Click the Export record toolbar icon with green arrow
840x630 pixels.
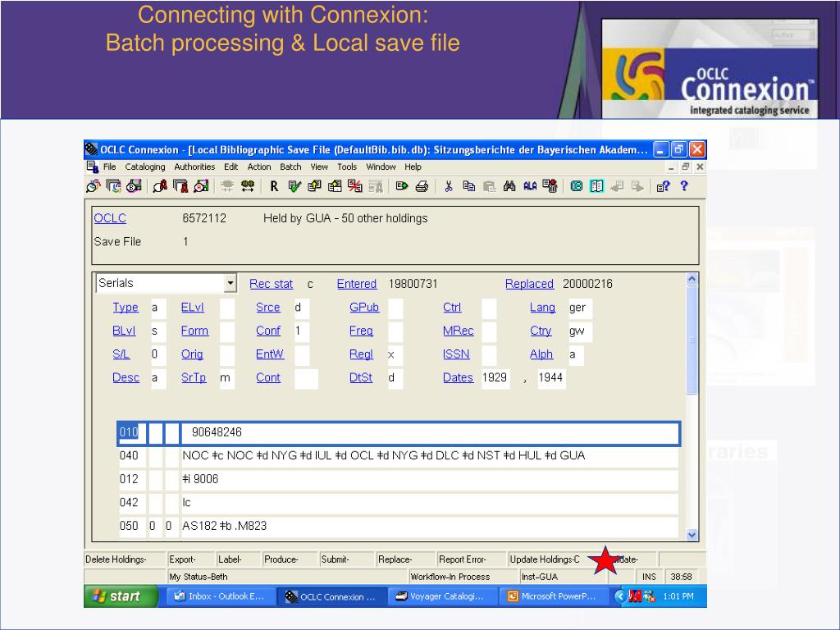(x=402, y=186)
